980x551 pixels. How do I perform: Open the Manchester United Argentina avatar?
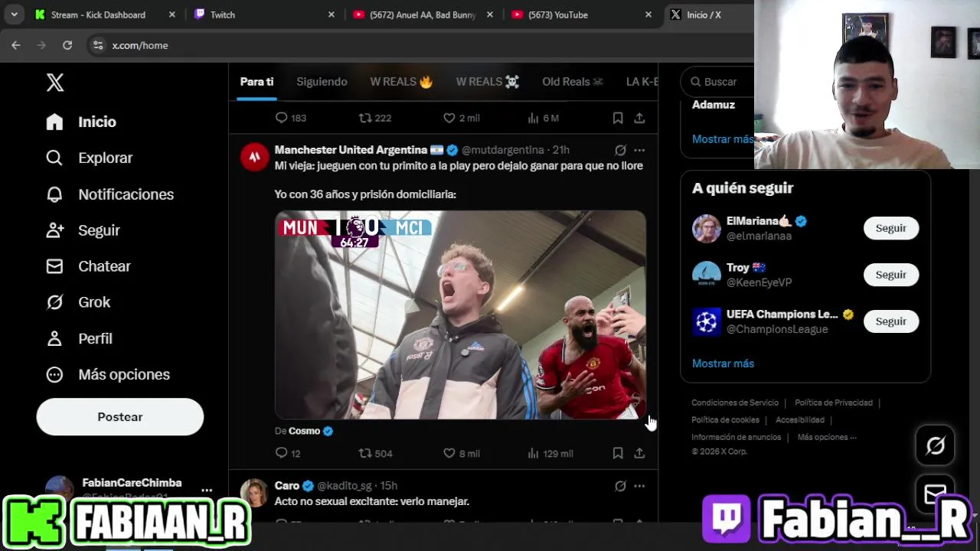coord(254,157)
